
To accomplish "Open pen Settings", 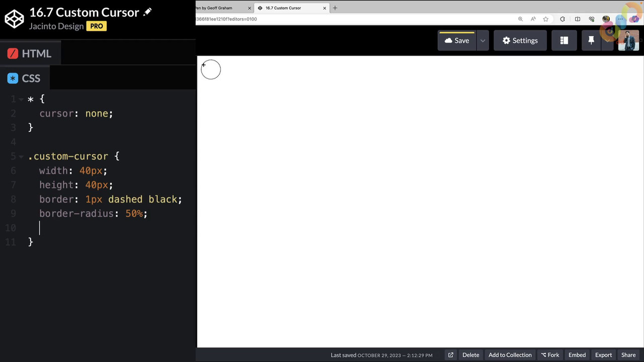I will tap(520, 41).
